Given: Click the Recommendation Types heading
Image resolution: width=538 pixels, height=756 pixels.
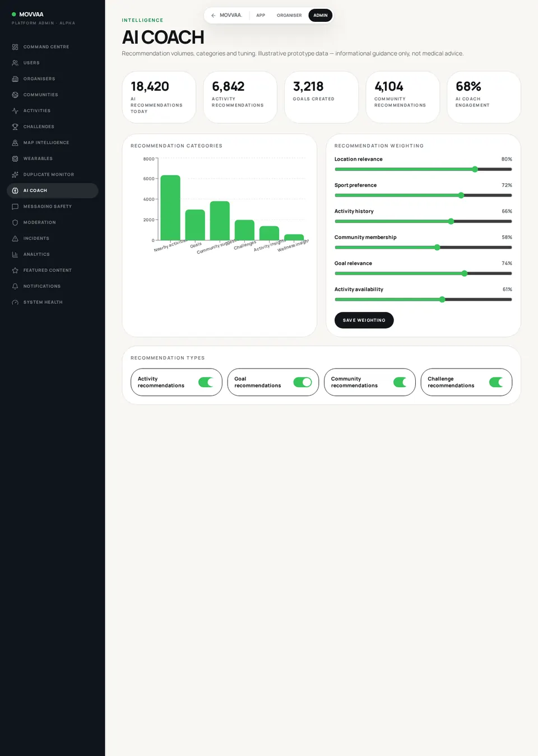Looking at the screenshot, I should 168,358.
